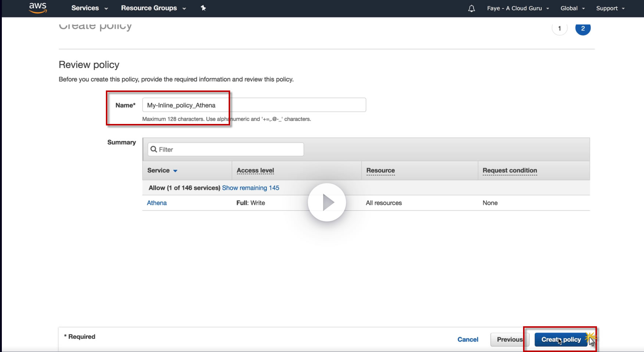Go to step 1 circle
This screenshot has height=352, width=644.
559,29
